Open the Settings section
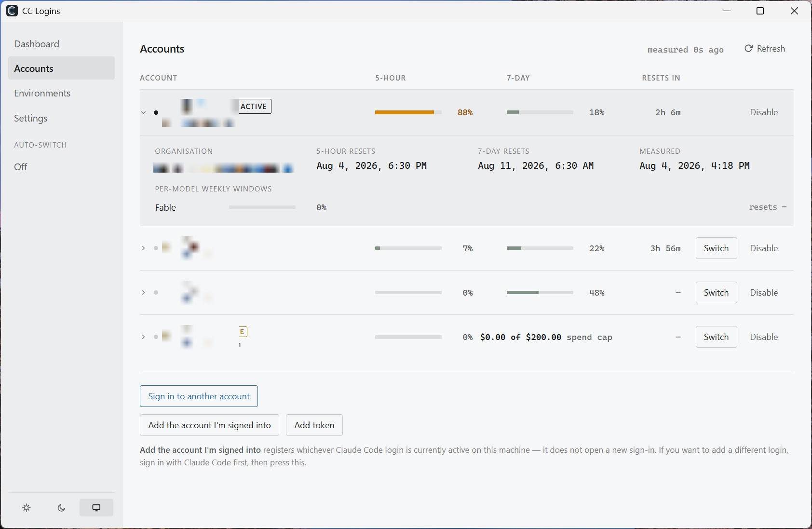This screenshot has height=529, width=812. pyautogui.click(x=61, y=118)
